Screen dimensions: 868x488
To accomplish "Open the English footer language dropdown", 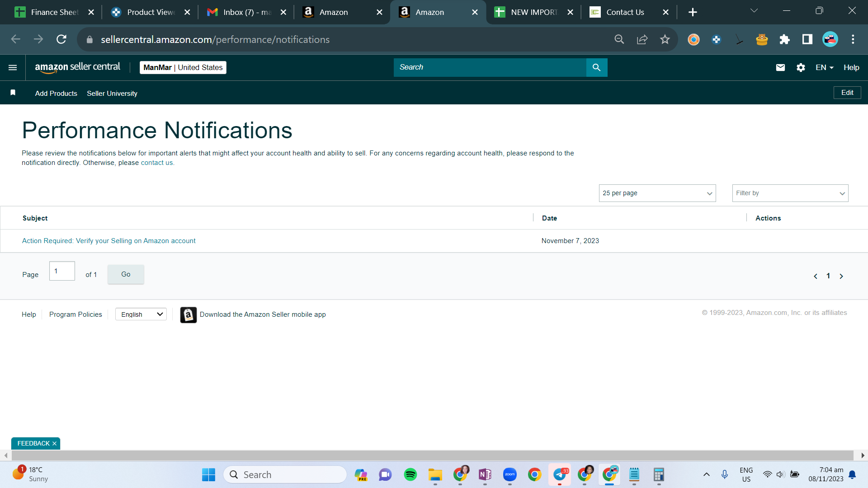I will 141,314.
